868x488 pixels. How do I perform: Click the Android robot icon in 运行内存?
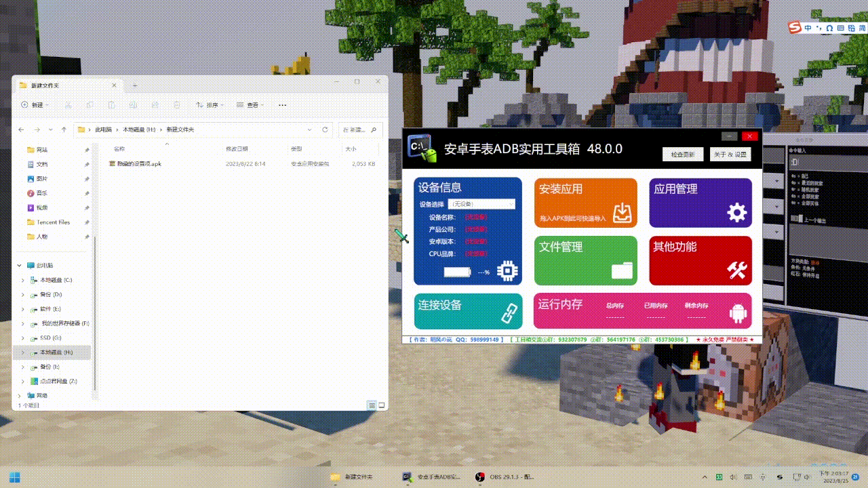tap(738, 312)
